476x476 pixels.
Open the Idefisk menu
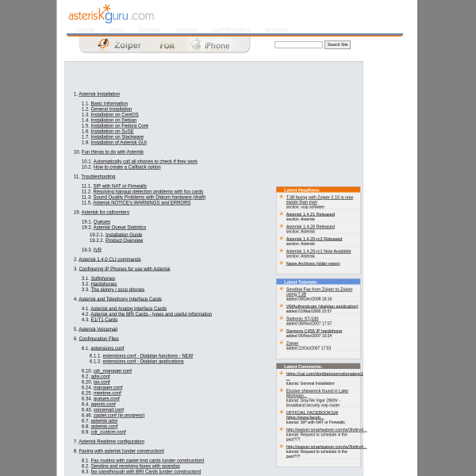tap(86, 30)
